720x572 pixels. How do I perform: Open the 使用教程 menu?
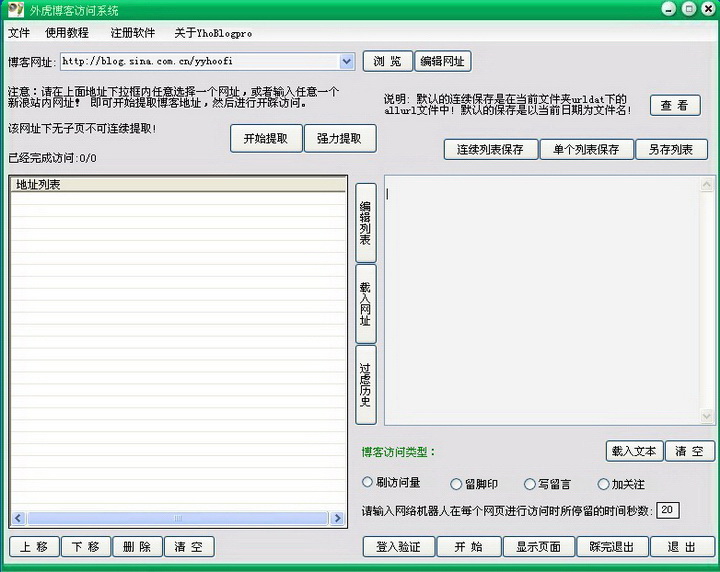(x=67, y=33)
